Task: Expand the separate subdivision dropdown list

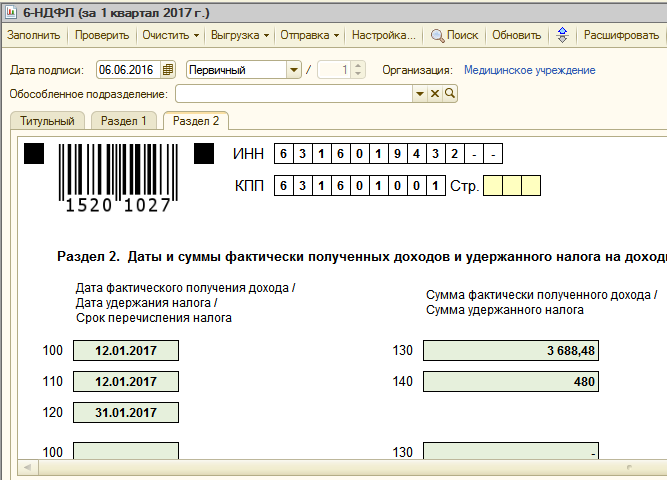Action: click(x=420, y=93)
